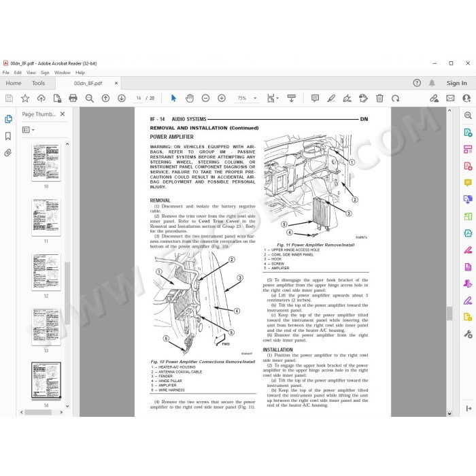
Task: Open More Tools wrench icon
Action: pyautogui.click(x=468, y=335)
